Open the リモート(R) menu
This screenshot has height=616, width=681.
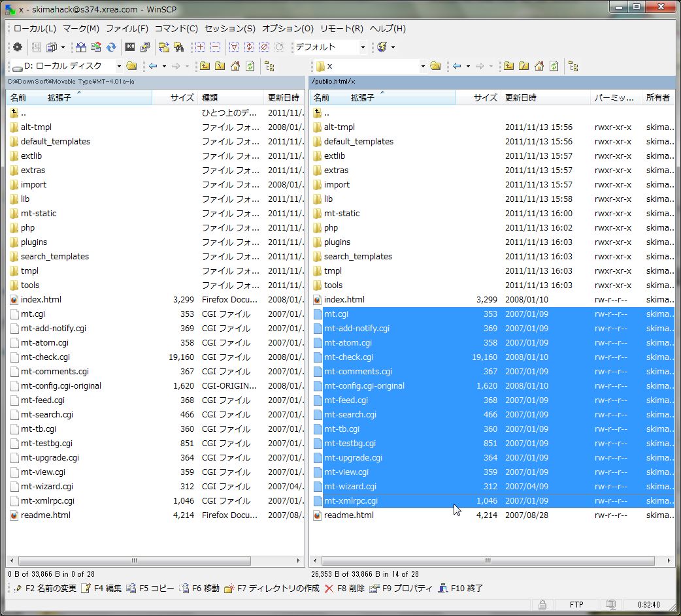[341, 29]
